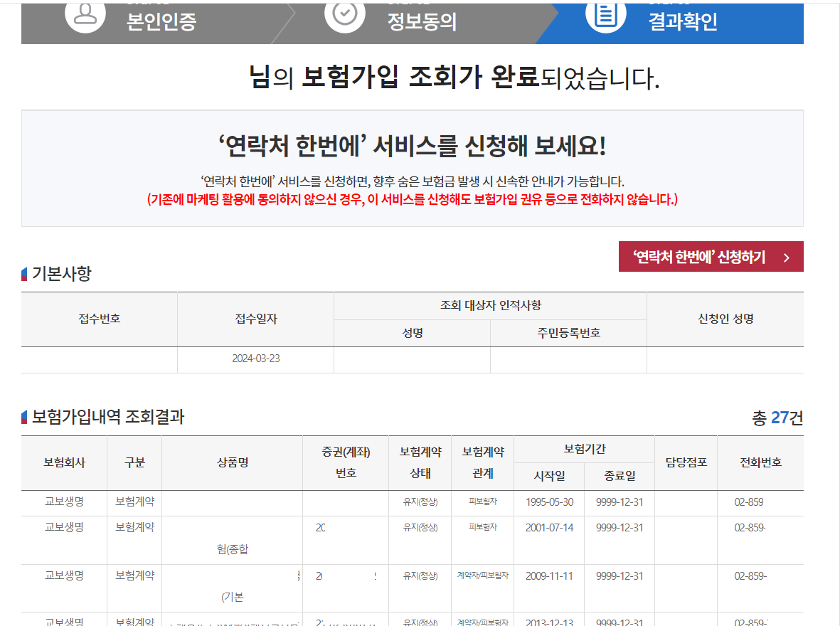Click the 담당점포 column header
840x626 pixels.
686,462
